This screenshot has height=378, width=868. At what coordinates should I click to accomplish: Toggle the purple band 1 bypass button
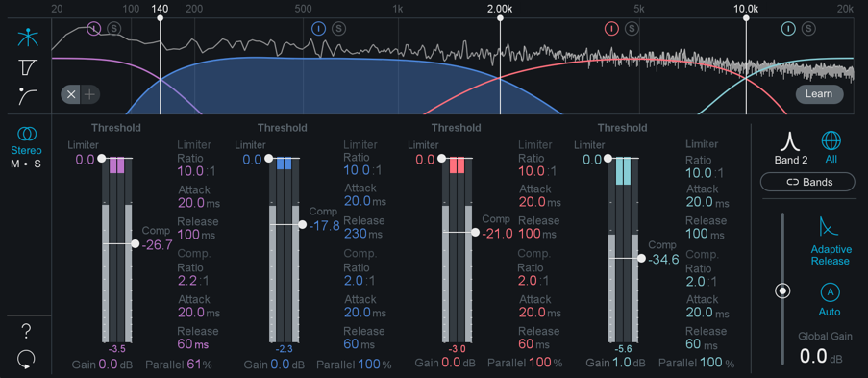(x=94, y=28)
